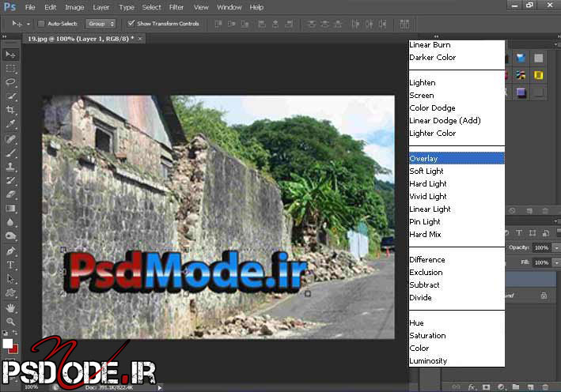Select the Dodge tool
The image size is (561, 392).
click(10, 236)
